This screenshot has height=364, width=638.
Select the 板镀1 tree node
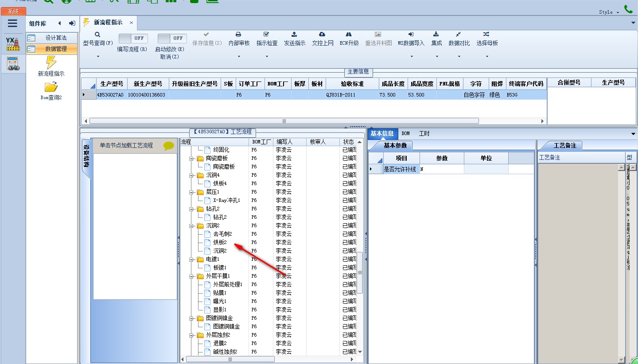[220, 268]
